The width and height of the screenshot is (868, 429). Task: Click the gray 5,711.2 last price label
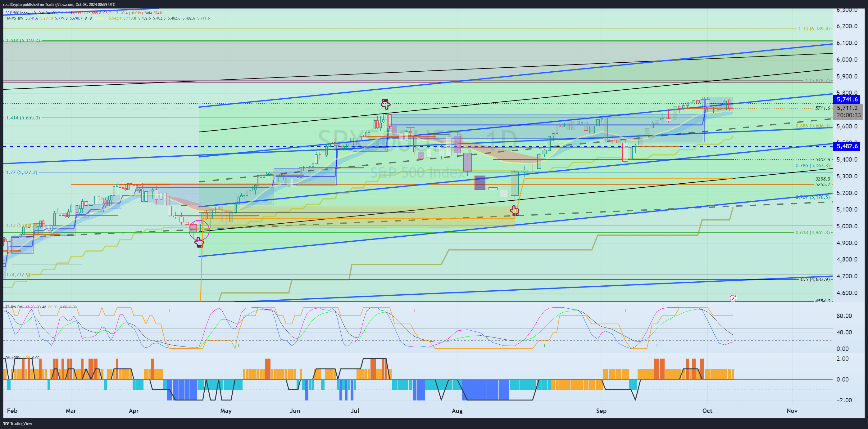pyautogui.click(x=848, y=108)
